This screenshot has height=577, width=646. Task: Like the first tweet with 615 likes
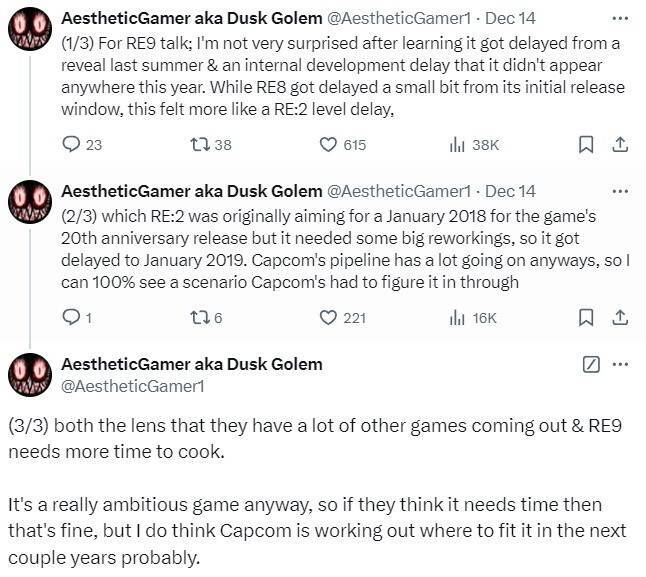(x=328, y=145)
